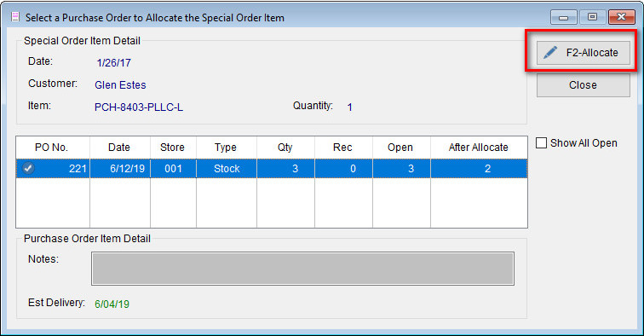Minimize the allocation window
The image size is (644, 336).
pos(564,17)
